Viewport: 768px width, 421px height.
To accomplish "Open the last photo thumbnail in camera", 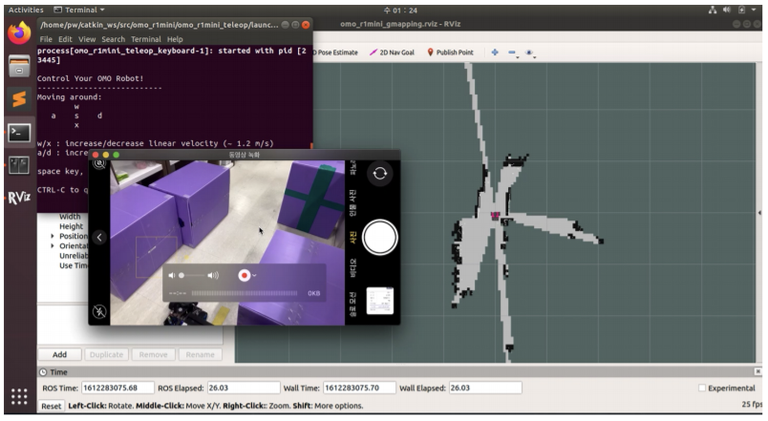I will point(380,301).
